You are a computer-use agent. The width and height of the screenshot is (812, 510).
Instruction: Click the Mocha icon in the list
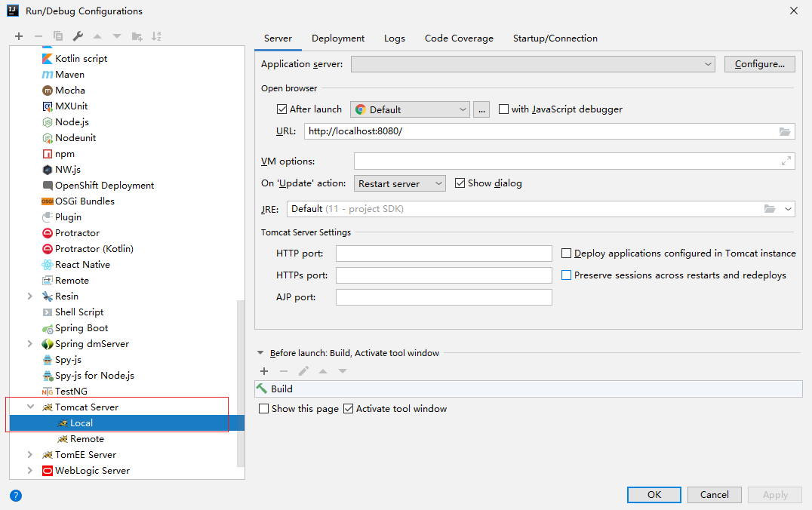(47, 90)
